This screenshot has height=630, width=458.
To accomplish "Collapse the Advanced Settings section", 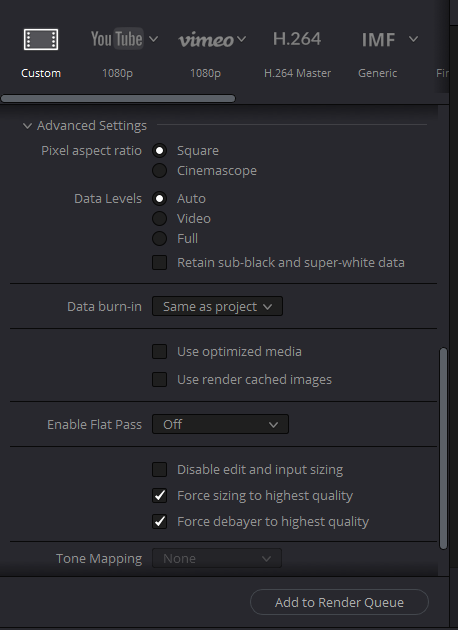I will coord(27,126).
